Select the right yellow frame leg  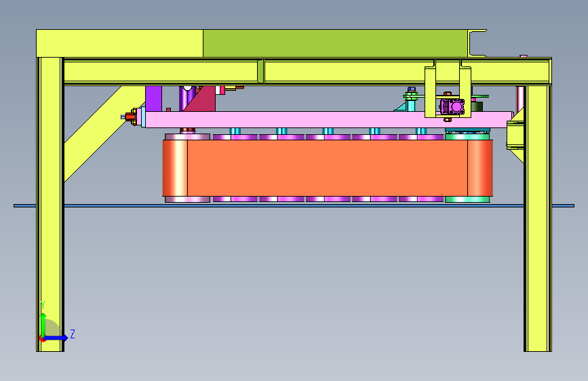click(x=538, y=218)
